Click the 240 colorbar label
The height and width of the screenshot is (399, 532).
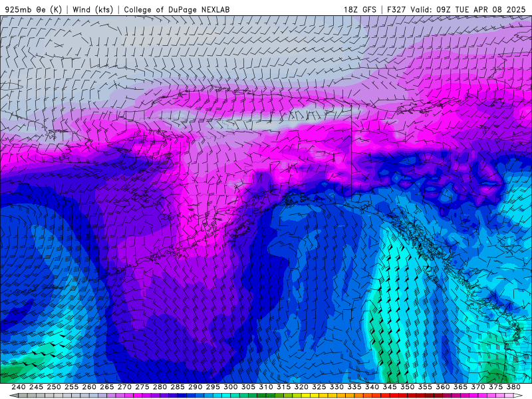click(x=19, y=387)
